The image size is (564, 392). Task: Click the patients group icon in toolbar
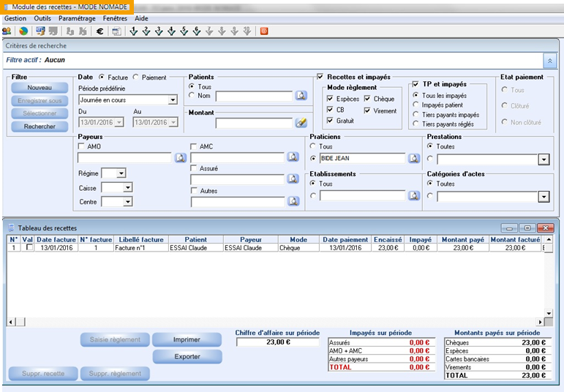click(7, 31)
